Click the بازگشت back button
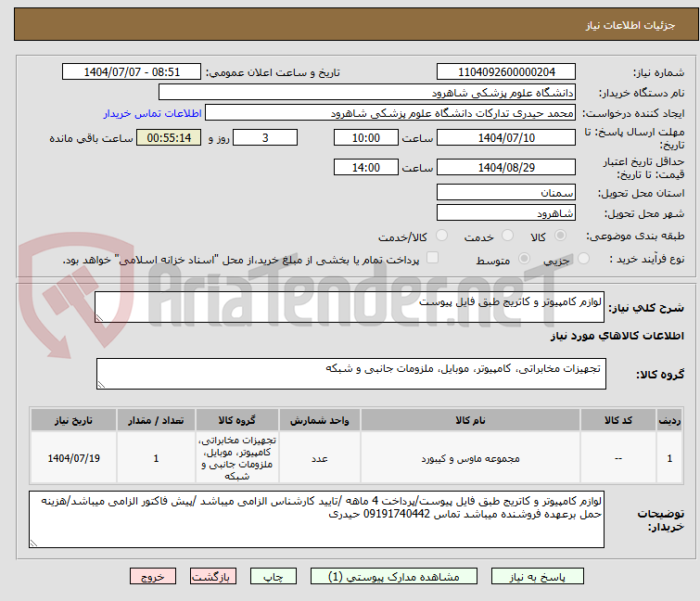700x601 pixels. point(213,577)
